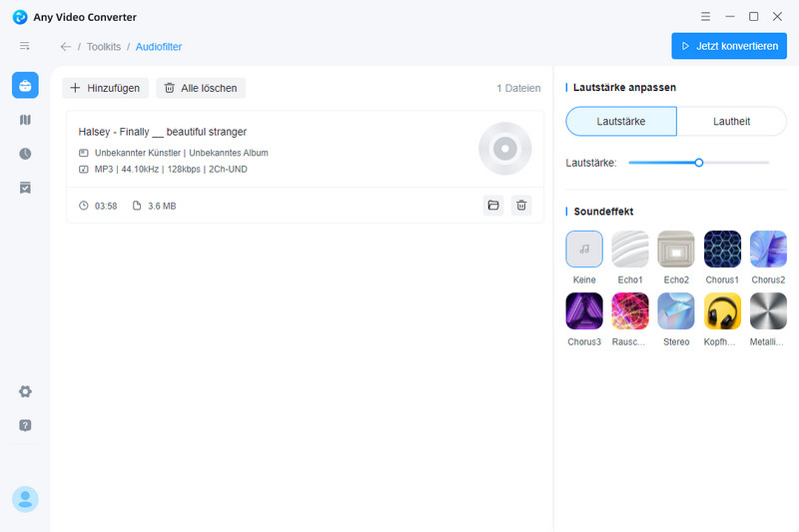This screenshot has width=799, height=532.
Task: Open the completed tasks sidebar icon
Action: 25,188
